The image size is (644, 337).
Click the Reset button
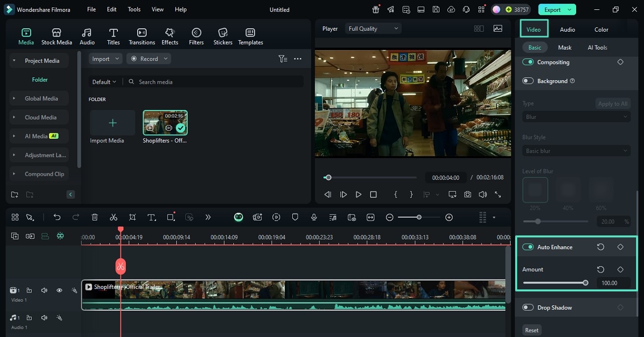coord(532,330)
